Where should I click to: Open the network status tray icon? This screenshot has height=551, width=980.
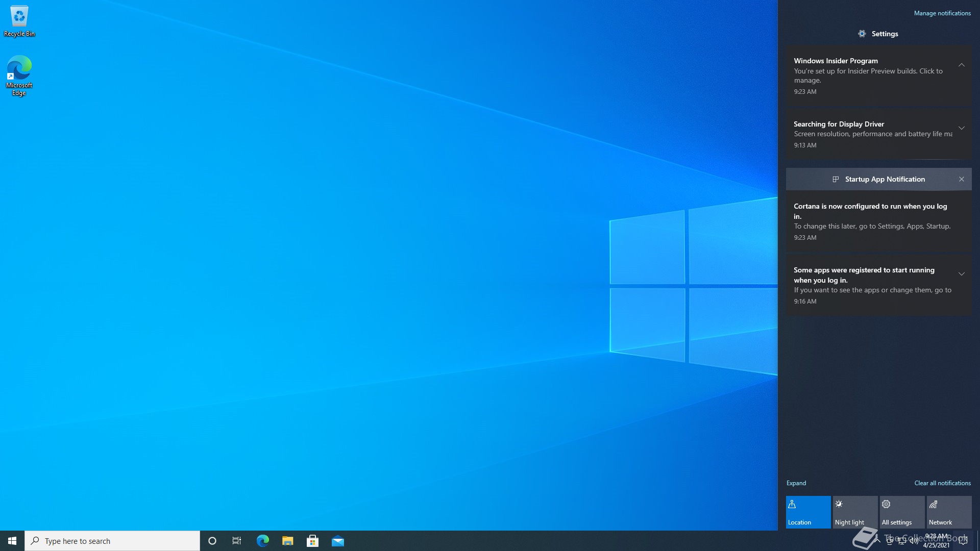coord(902,541)
